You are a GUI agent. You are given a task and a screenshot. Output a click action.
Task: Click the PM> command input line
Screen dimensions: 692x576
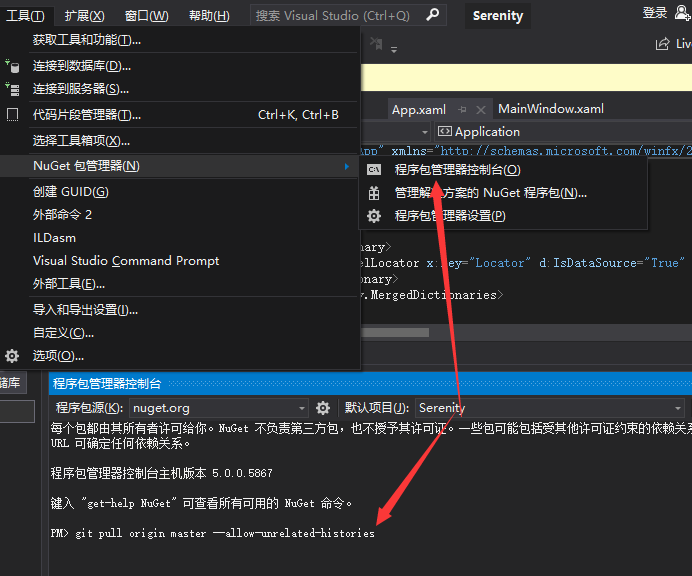click(x=213, y=533)
